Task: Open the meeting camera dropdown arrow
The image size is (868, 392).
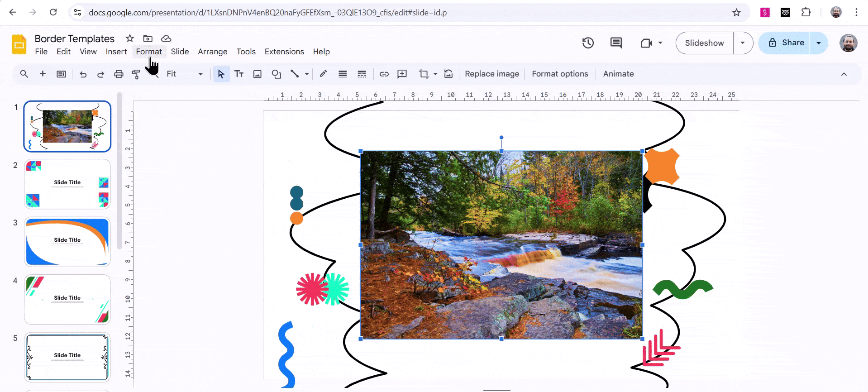Action: coord(660,43)
